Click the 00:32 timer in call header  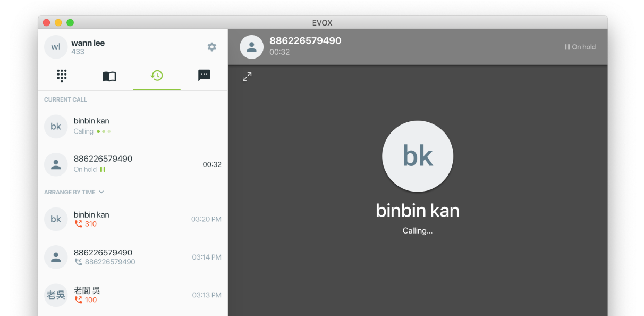click(279, 52)
